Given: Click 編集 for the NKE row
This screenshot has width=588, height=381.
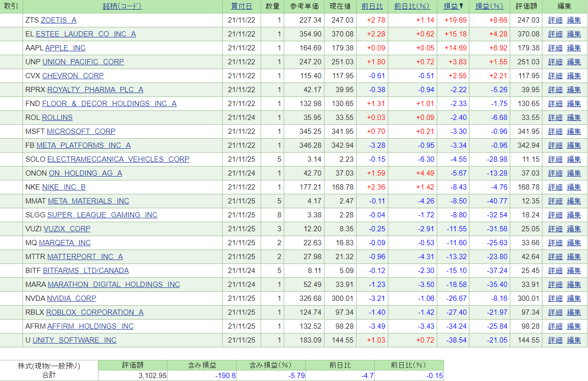Looking at the screenshot, I should click(x=574, y=187).
